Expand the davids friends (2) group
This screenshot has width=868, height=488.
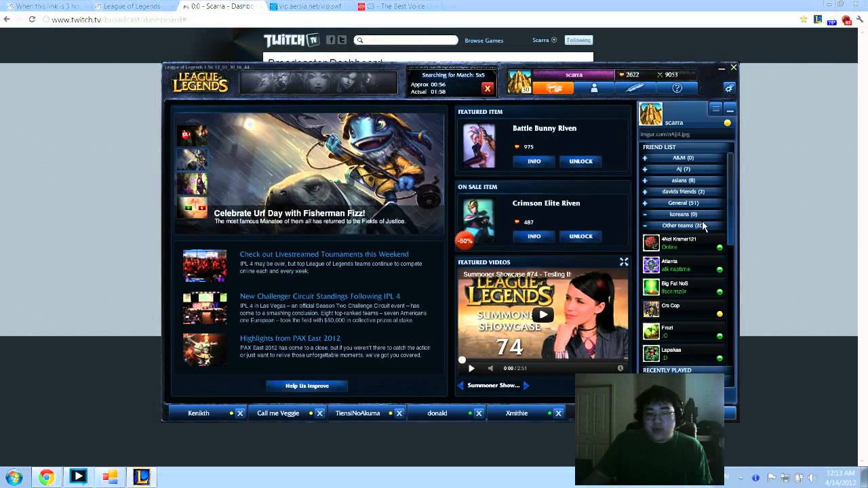(x=684, y=192)
